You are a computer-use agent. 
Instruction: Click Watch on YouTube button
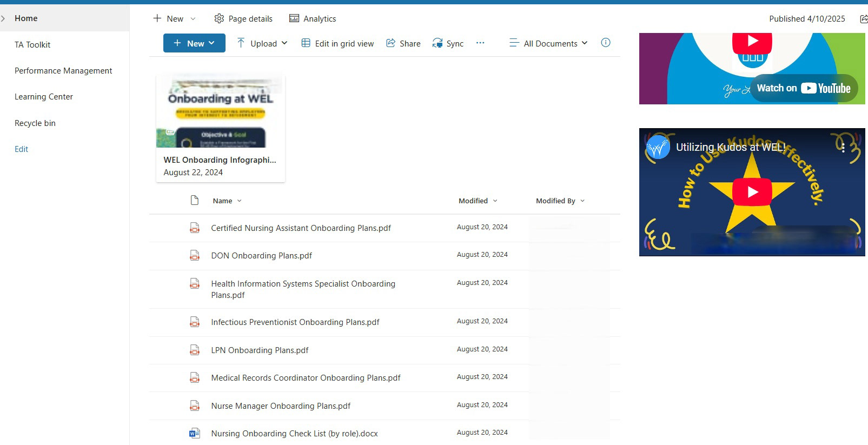(x=804, y=88)
